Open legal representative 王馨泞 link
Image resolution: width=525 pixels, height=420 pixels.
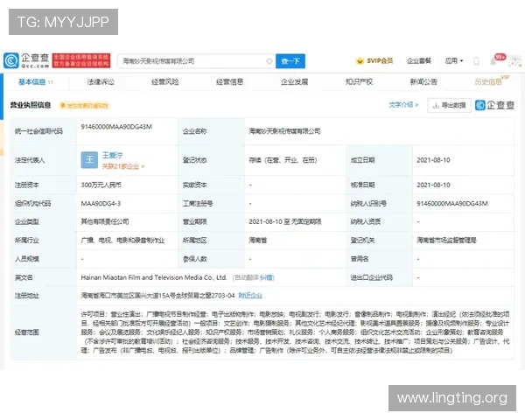click(113, 156)
